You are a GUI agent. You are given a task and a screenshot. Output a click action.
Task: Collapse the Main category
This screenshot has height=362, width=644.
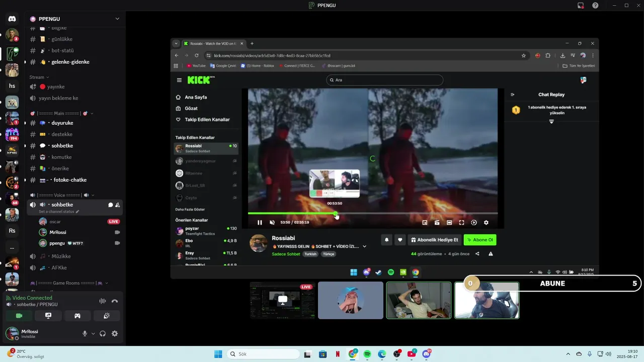[x=62, y=113]
